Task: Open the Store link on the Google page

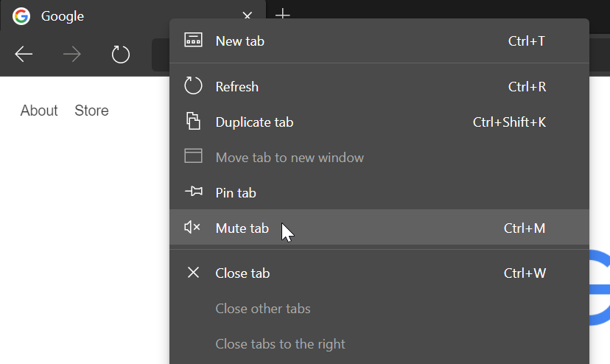Action: pyautogui.click(x=91, y=111)
